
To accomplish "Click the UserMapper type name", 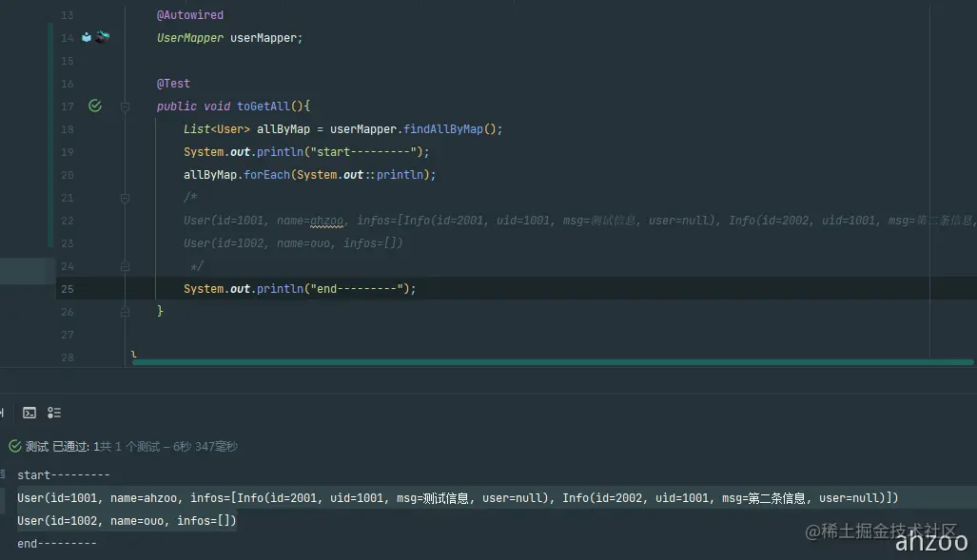I will pyautogui.click(x=190, y=38).
